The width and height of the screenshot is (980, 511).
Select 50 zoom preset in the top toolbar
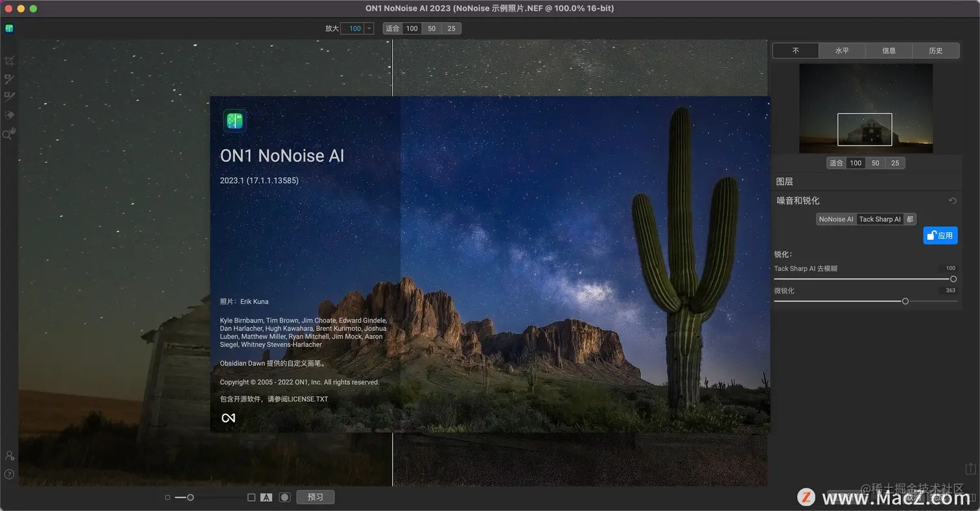tap(432, 29)
